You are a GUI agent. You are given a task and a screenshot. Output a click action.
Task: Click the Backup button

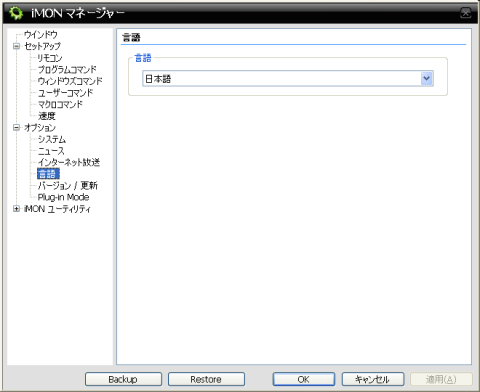(x=123, y=379)
